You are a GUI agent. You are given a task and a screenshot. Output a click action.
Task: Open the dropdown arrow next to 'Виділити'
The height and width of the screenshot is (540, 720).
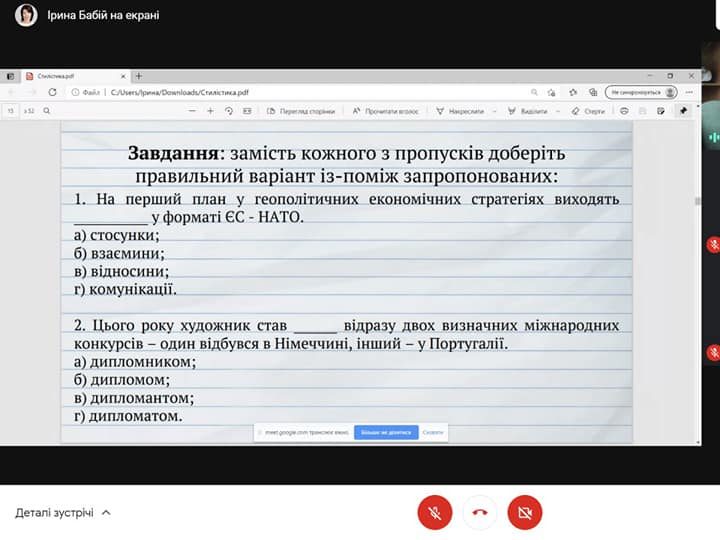[x=557, y=111]
